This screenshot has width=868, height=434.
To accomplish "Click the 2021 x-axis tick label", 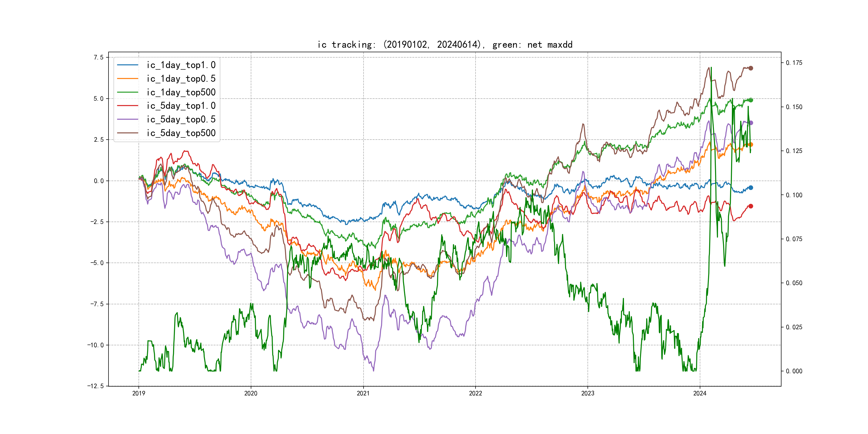I will click(363, 393).
